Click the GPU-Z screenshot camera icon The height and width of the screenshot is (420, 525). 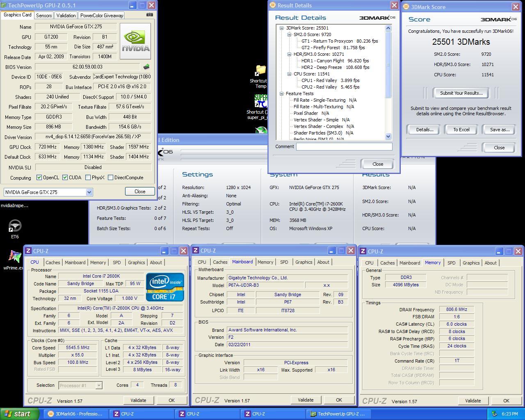[150, 15]
